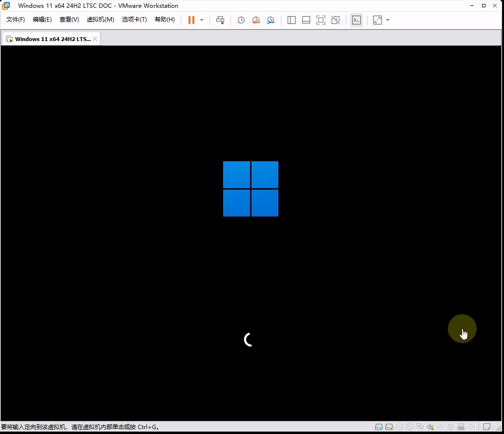Image resolution: width=504 pixels, height=434 pixels.
Task: Maximize the VMware Workstation window
Action: [x=483, y=5]
